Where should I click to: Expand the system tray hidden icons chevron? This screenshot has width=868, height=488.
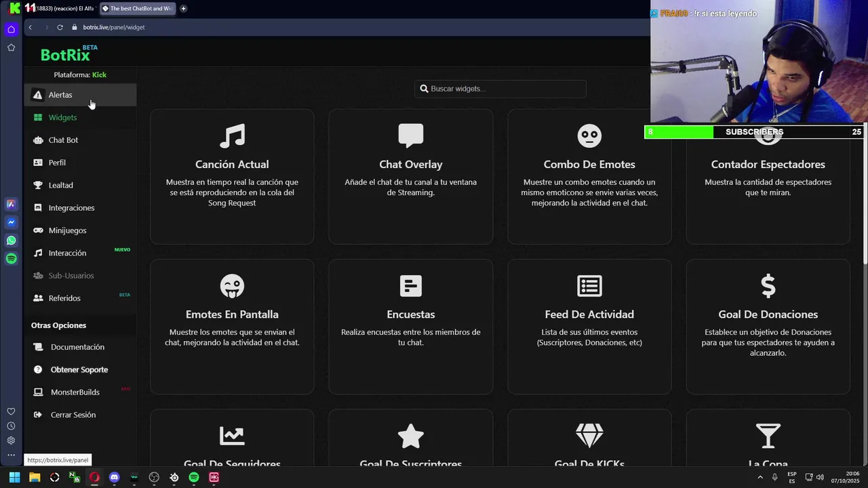tap(759, 477)
